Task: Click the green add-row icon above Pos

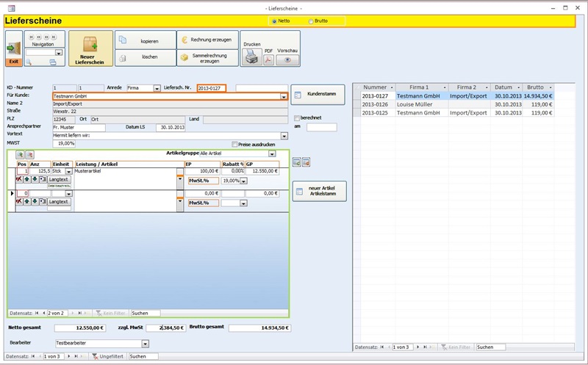Action: tap(20, 154)
